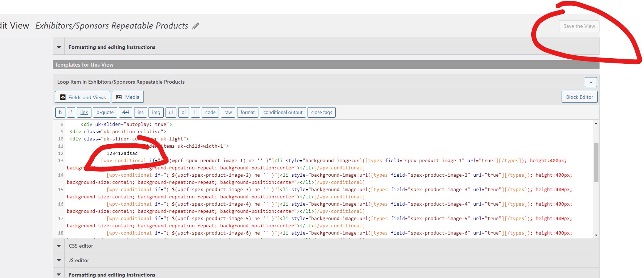Insert an ol list tag
The image size is (644, 278).
(184, 112)
